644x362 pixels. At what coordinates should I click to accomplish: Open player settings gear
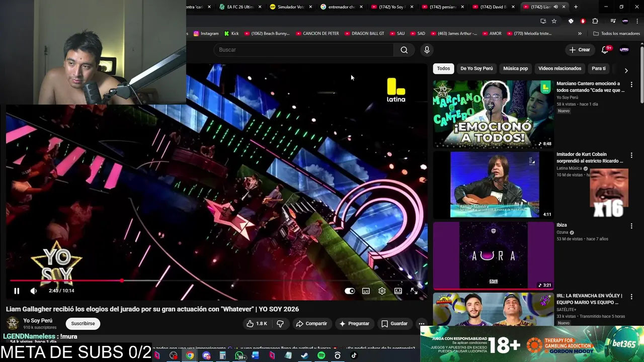[382, 291]
